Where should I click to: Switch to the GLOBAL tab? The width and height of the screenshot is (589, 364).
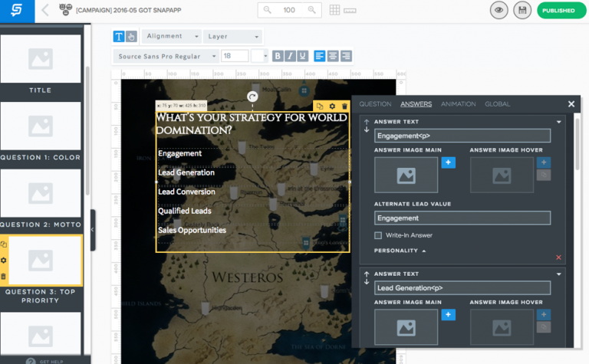click(497, 104)
